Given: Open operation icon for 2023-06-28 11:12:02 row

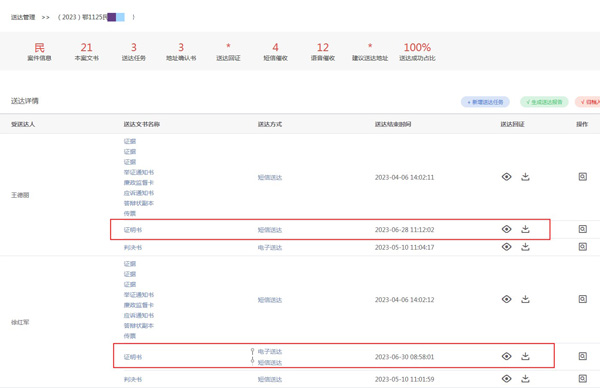Looking at the screenshot, I should pos(582,229).
